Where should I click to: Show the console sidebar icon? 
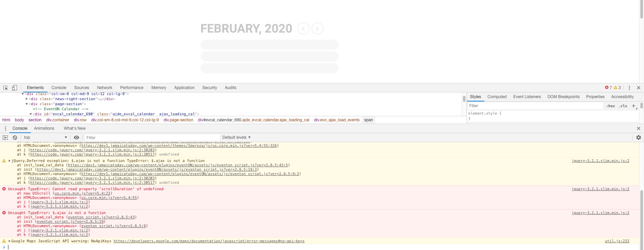pos(5,137)
